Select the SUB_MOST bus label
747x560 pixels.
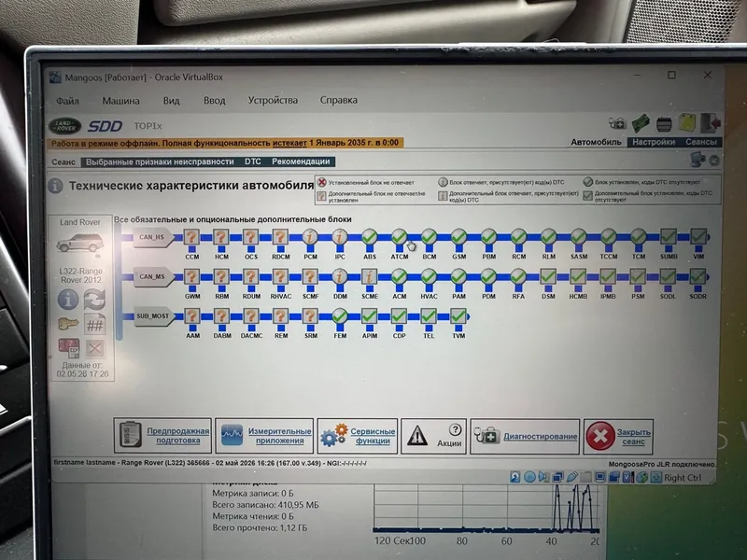click(152, 316)
